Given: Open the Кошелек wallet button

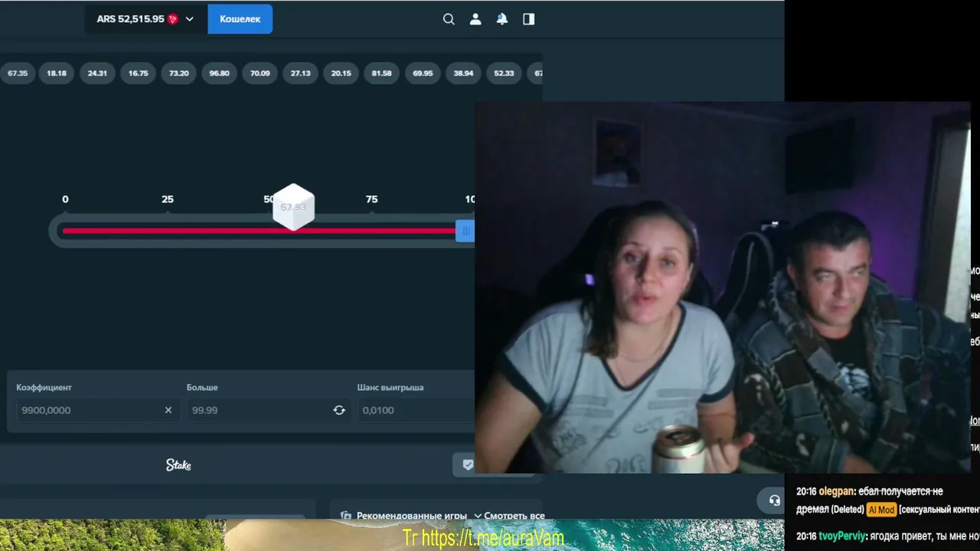Looking at the screenshot, I should coord(240,19).
